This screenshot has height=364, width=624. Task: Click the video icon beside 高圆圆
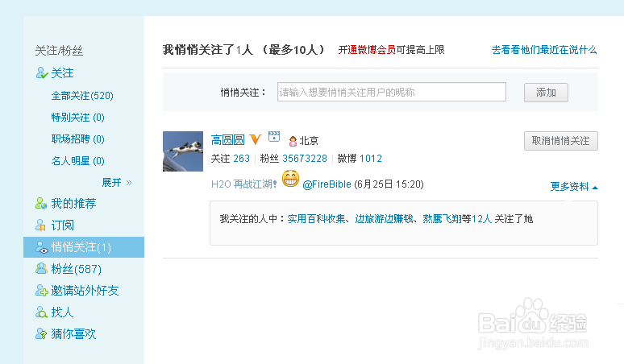click(274, 136)
